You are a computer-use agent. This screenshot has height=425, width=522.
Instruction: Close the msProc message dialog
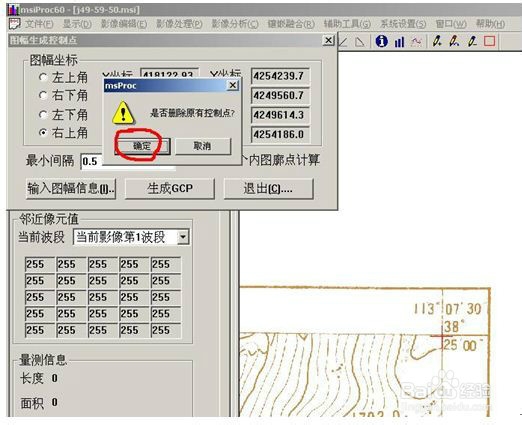(233, 86)
